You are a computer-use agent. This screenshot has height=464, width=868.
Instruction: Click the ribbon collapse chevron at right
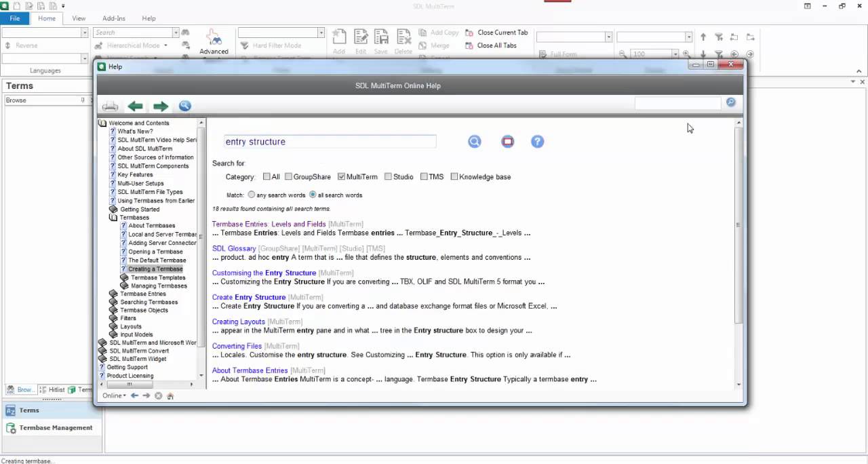859,71
